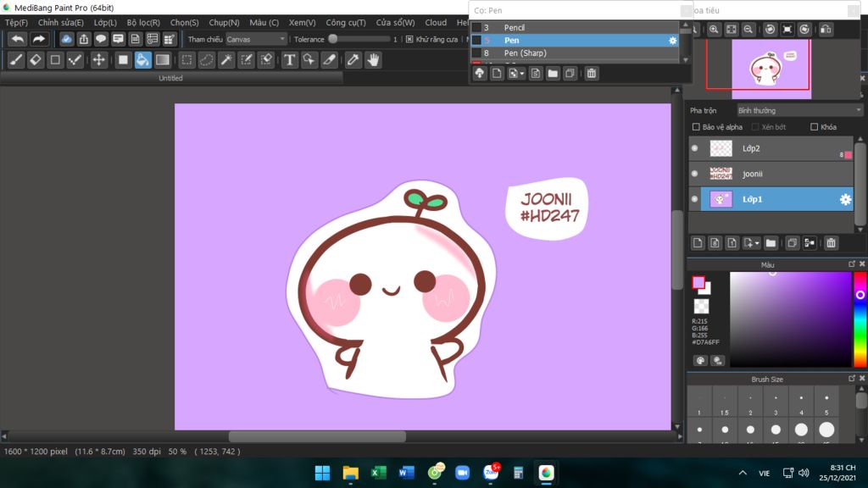Delete brush with brush panel trash icon
Screen dimensions: 868x488
[591, 73]
